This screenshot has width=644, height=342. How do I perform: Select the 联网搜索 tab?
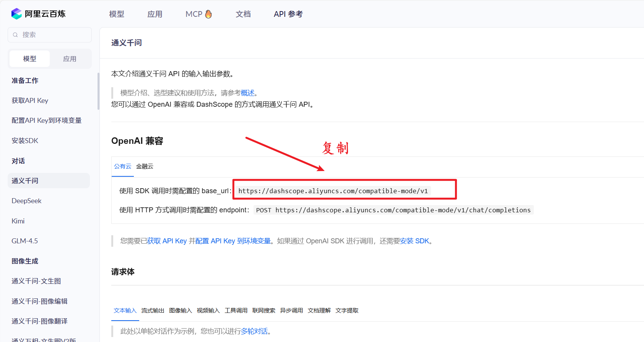pos(263,311)
